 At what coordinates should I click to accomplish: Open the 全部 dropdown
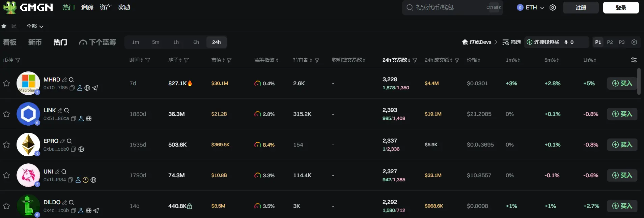click(x=35, y=26)
